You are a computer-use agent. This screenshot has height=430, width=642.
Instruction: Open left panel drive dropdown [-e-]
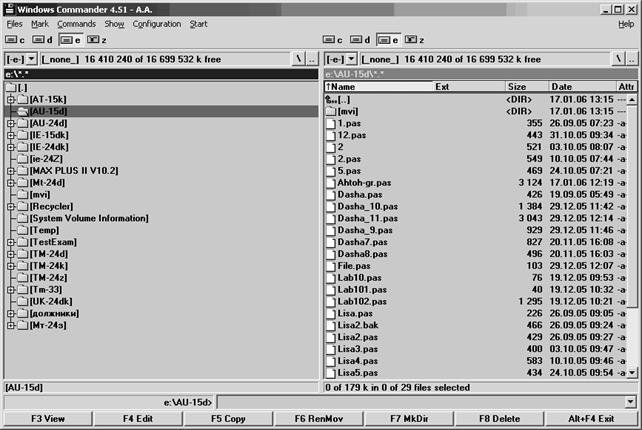coord(32,59)
